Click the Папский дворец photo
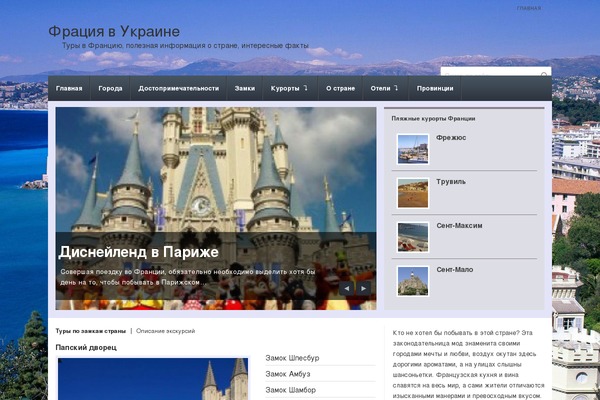Viewport: 600px width, 400px height. coord(153,379)
